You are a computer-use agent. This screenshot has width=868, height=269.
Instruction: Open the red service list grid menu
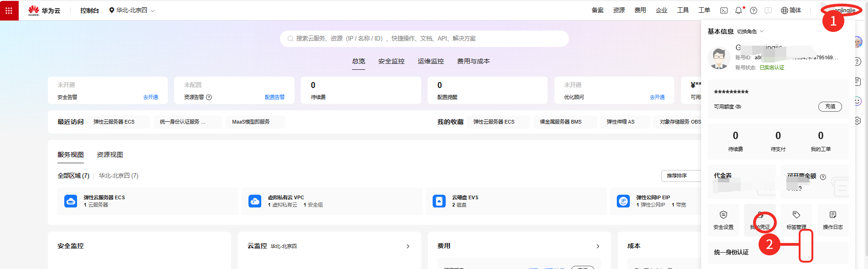pos(9,10)
